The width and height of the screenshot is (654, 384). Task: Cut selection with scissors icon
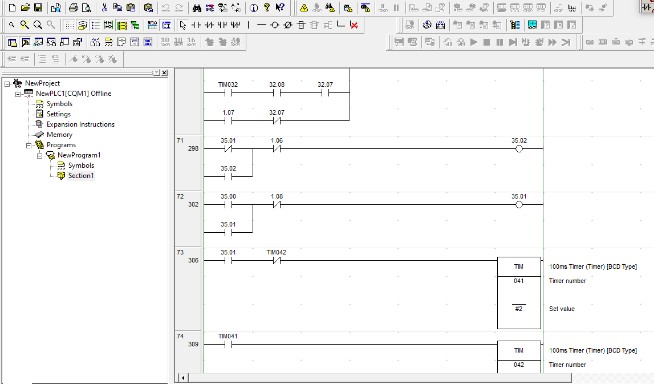(104, 8)
